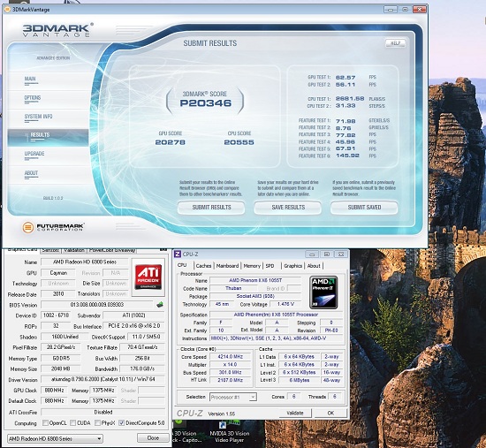Click the Code Name Thuban value
The height and width of the screenshot is (448, 486).
tap(233, 288)
